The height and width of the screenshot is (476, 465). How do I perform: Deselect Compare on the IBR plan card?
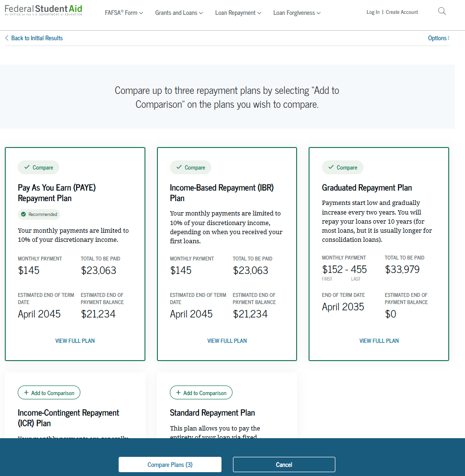[x=190, y=167]
